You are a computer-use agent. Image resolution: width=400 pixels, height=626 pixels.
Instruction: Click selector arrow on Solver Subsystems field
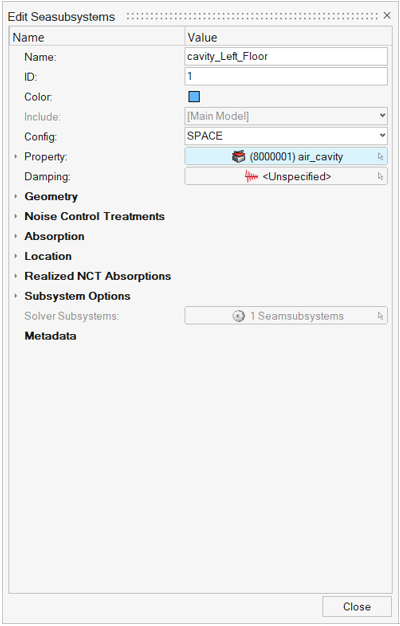coord(380,316)
